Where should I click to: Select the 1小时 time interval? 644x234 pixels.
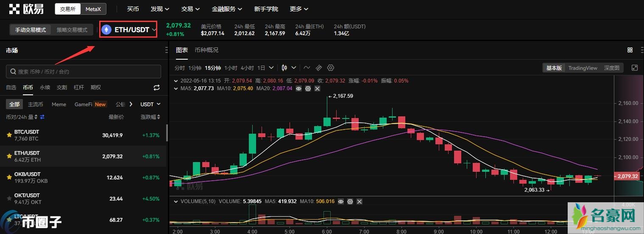[231, 68]
